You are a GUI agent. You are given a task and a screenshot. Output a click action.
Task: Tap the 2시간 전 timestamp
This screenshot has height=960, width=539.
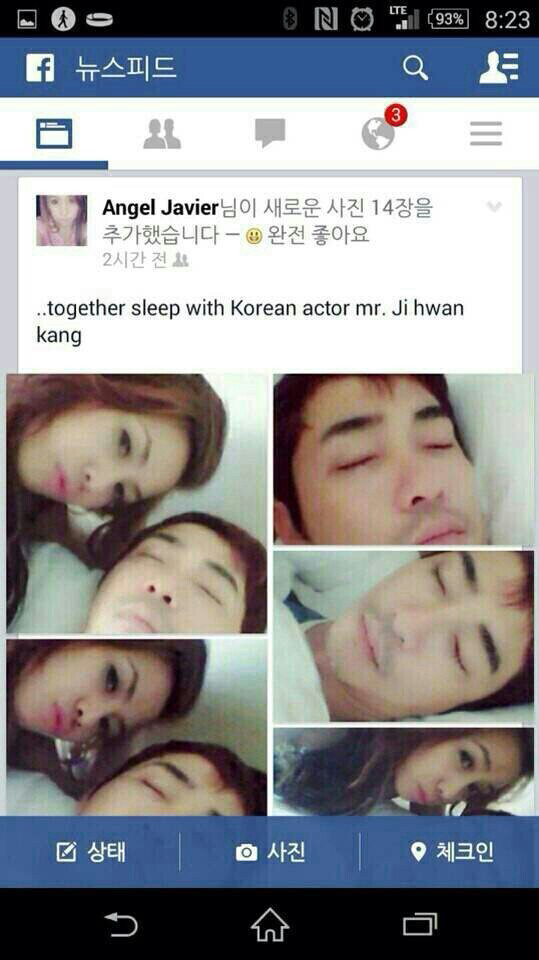click(x=135, y=260)
